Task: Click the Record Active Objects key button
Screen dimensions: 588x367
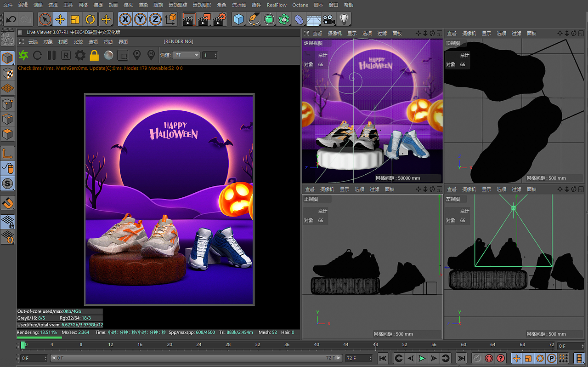Action: point(477,358)
